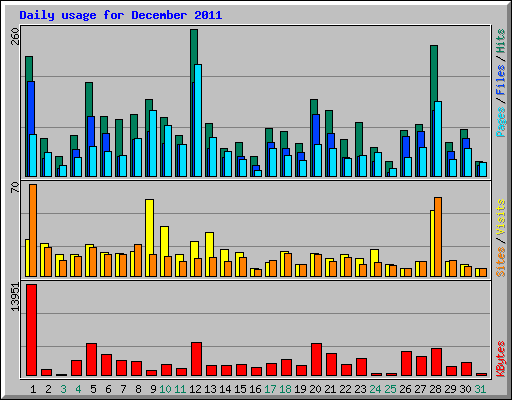Image resolution: width=512 pixels, height=400 pixels.
Task: Click day label '12' on the axis
Action: coord(195,389)
